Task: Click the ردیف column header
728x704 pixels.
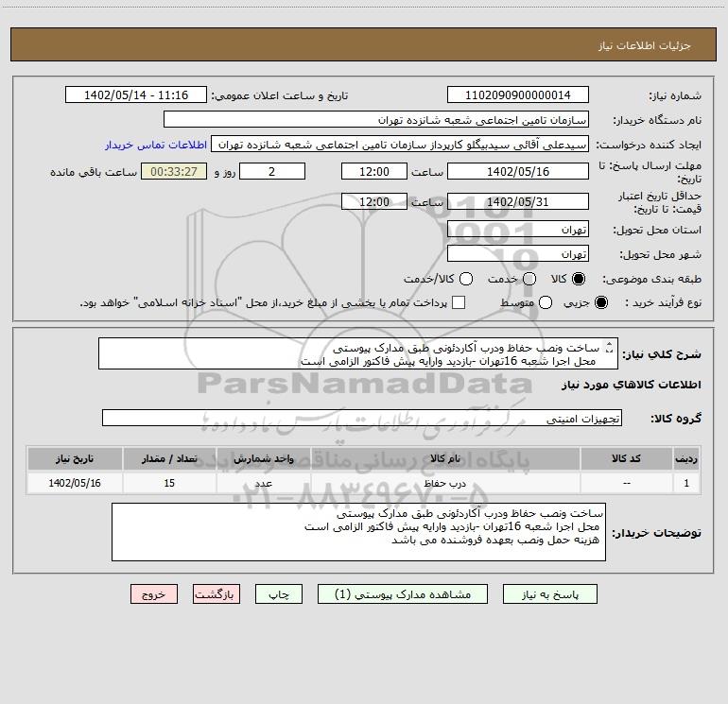Action: (686, 459)
